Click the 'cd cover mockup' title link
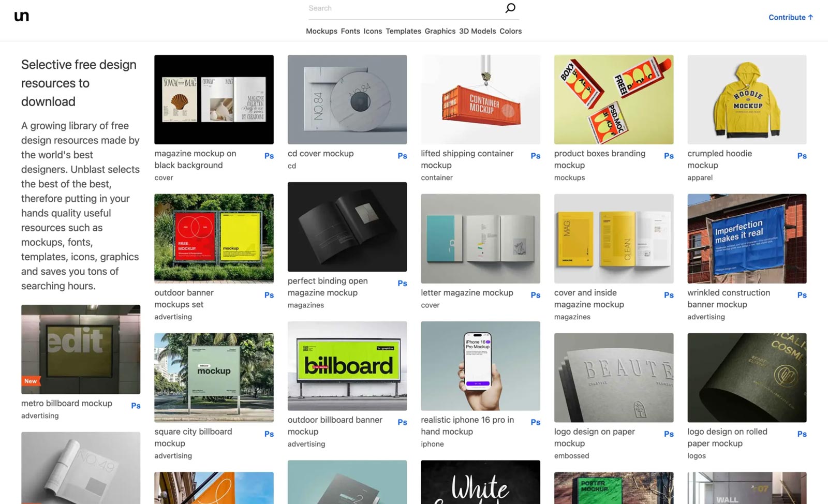 tap(321, 154)
